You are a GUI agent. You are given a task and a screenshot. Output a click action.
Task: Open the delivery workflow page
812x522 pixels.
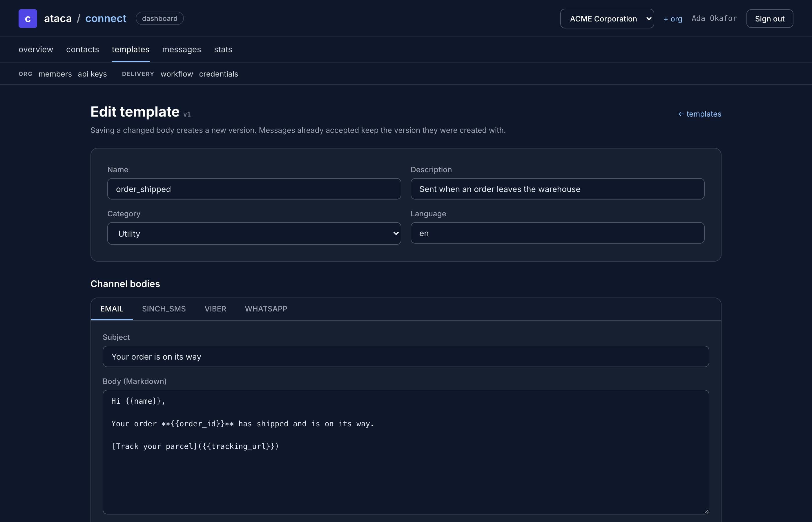coord(177,74)
